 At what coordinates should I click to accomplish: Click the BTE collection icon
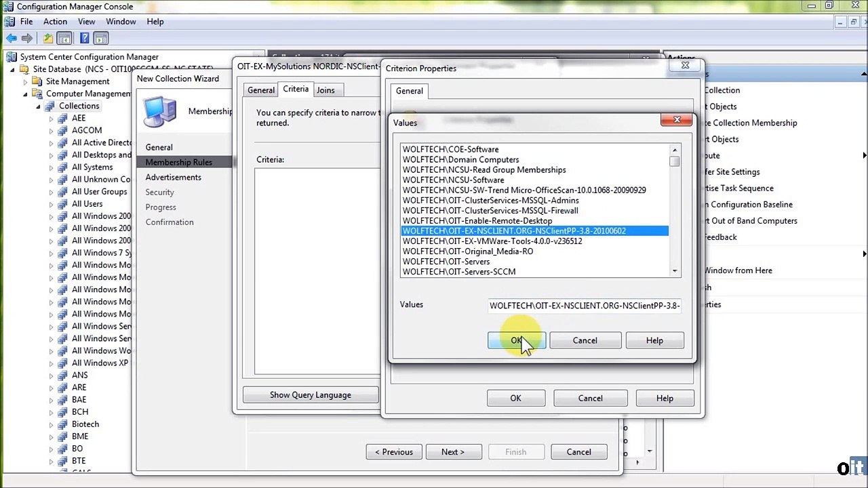click(63, 460)
